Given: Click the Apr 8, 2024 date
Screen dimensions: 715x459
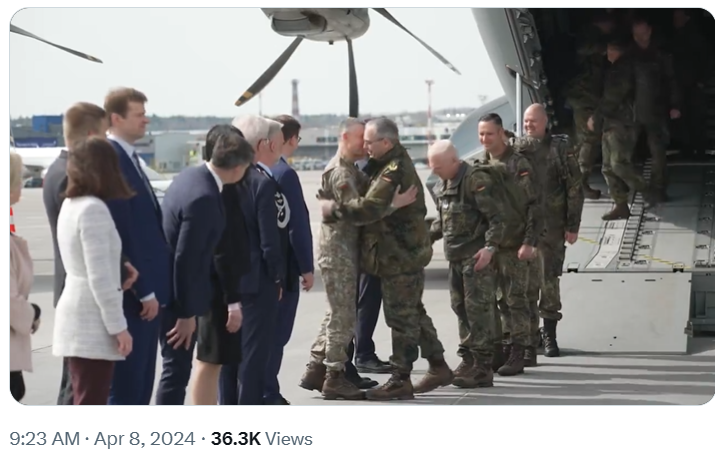Looking at the screenshot, I should click(x=144, y=439).
